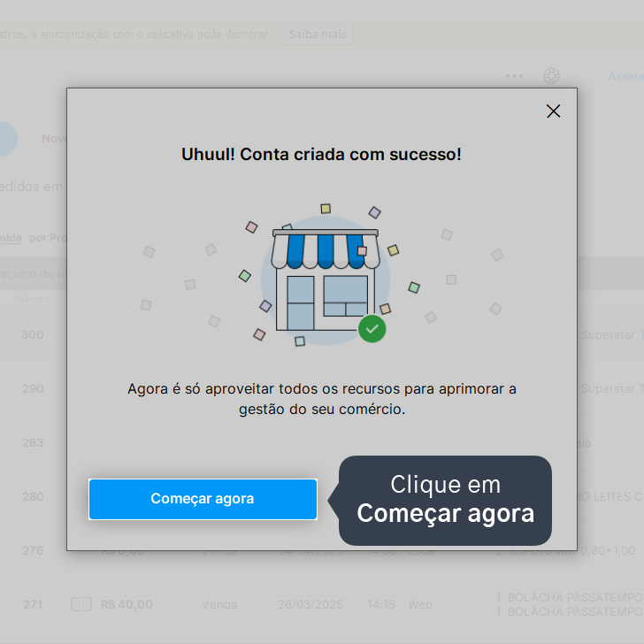
Task: Click the round blue button at left edge
Action: coord(6,139)
